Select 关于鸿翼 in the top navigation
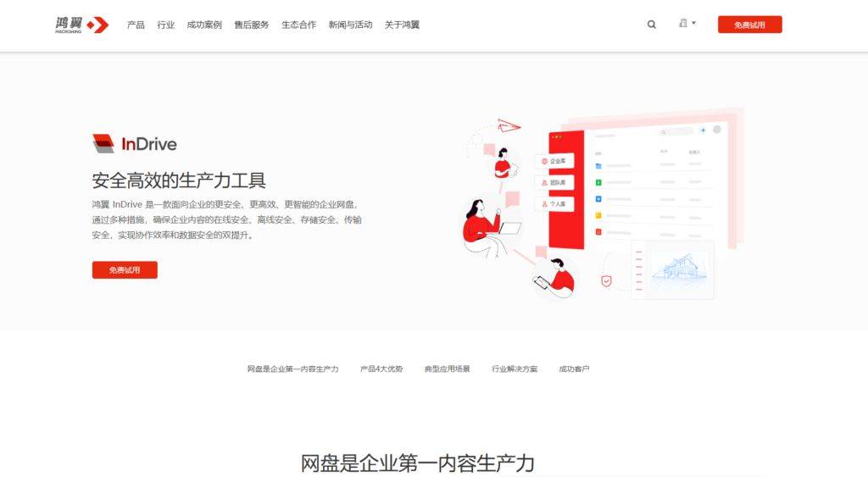 tap(402, 25)
